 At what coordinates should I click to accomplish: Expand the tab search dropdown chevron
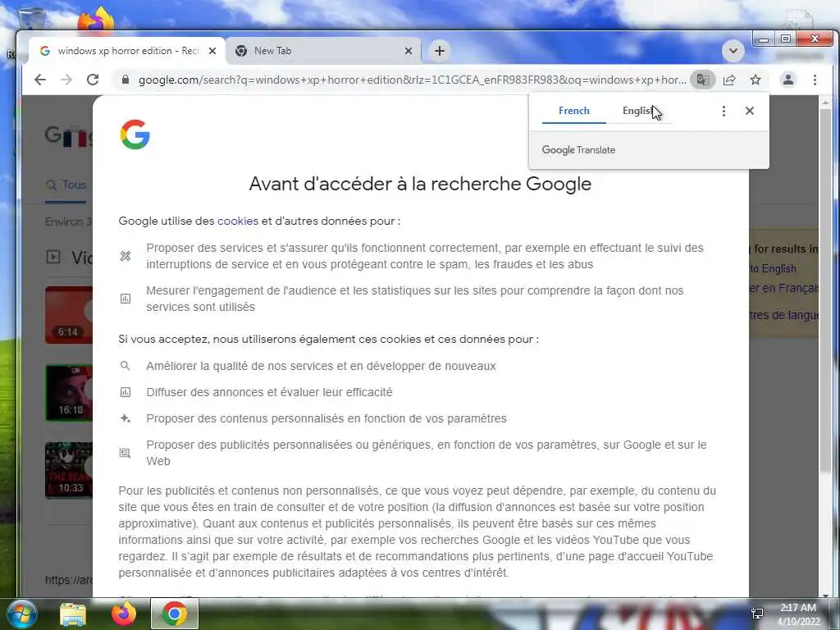point(733,51)
